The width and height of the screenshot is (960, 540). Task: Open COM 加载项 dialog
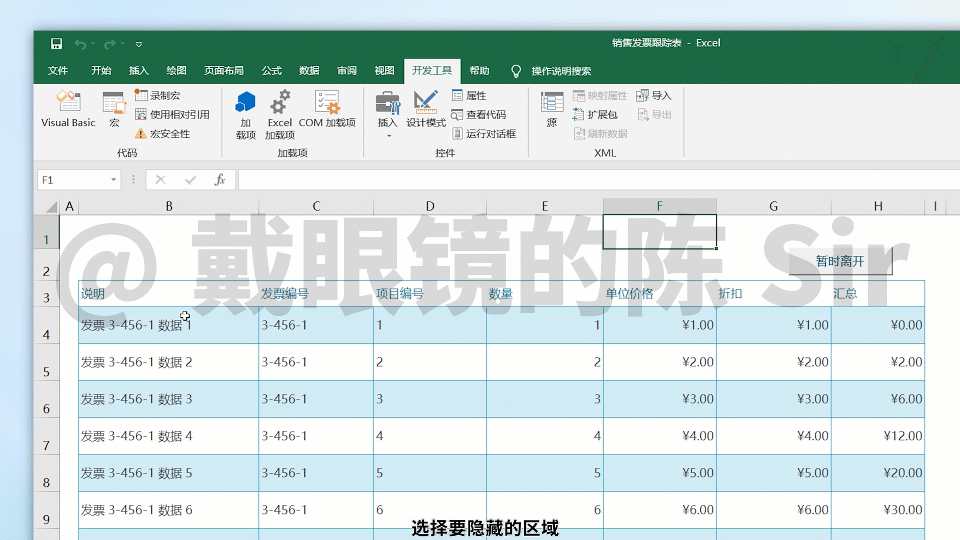(x=327, y=109)
